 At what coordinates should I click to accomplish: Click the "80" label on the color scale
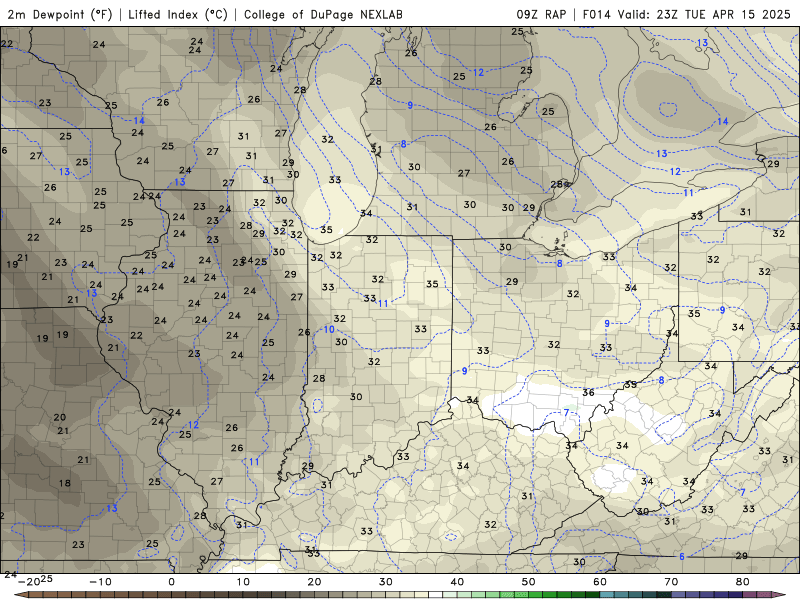pos(743,582)
